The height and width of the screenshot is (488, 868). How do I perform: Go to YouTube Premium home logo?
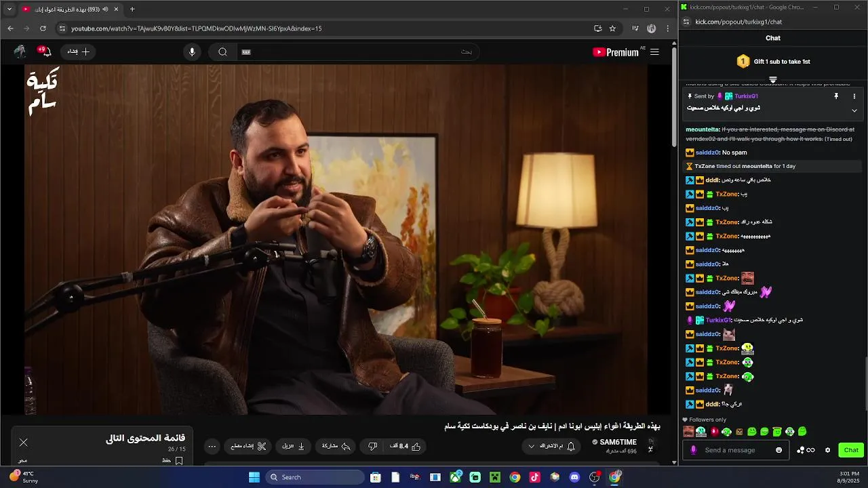click(615, 52)
